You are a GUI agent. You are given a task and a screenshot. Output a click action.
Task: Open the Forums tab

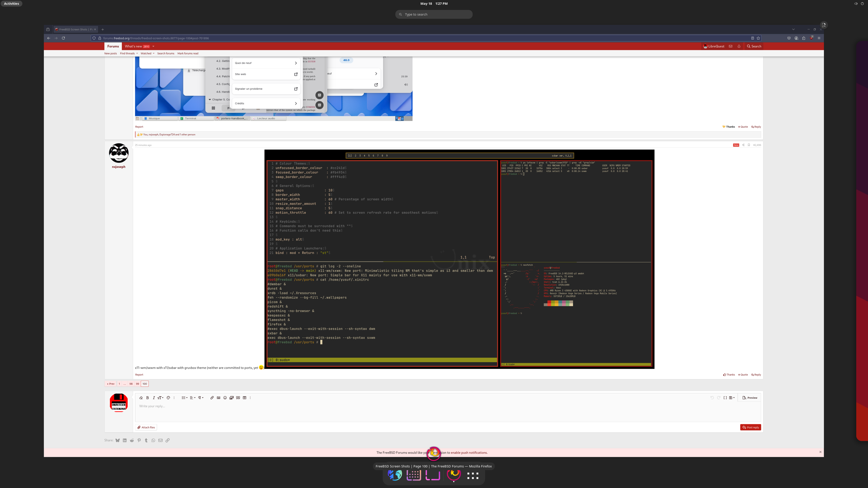[x=113, y=47]
